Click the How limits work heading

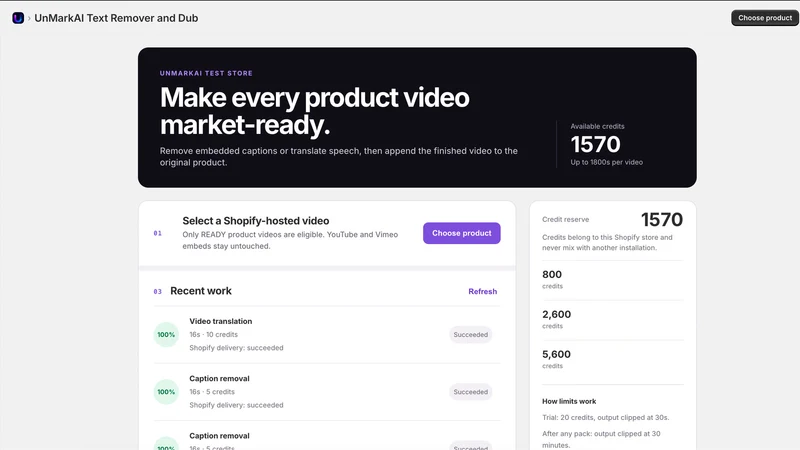[569, 402]
